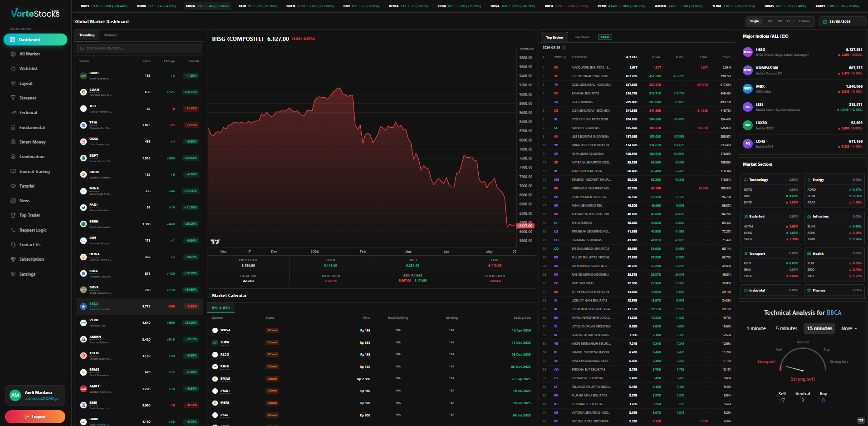868x426 pixels.
Task: Select the BBCA row in trending list
Action: click(x=139, y=307)
